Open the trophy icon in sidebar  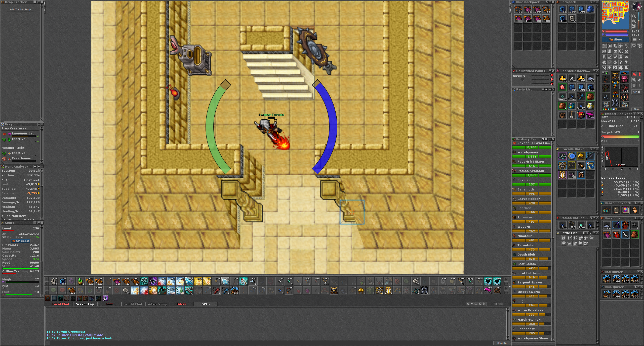click(626, 62)
